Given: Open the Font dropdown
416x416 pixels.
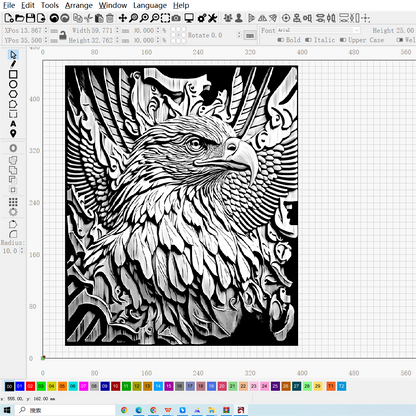Looking at the screenshot, I should click(319, 30).
